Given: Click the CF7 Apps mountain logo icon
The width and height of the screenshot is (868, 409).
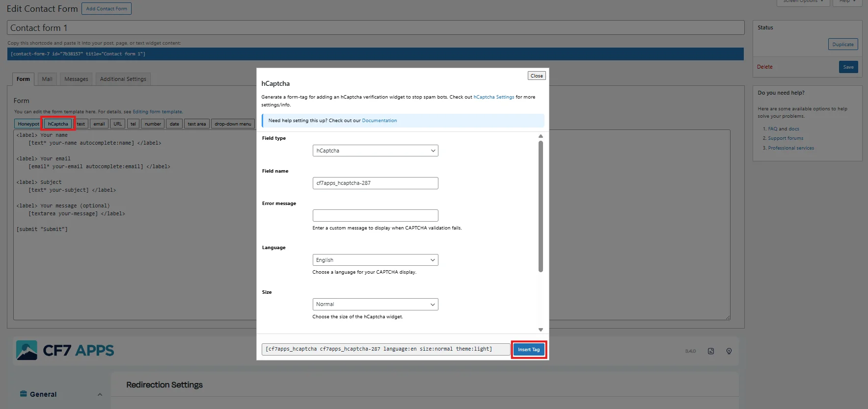Looking at the screenshot, I should point(27,350).
